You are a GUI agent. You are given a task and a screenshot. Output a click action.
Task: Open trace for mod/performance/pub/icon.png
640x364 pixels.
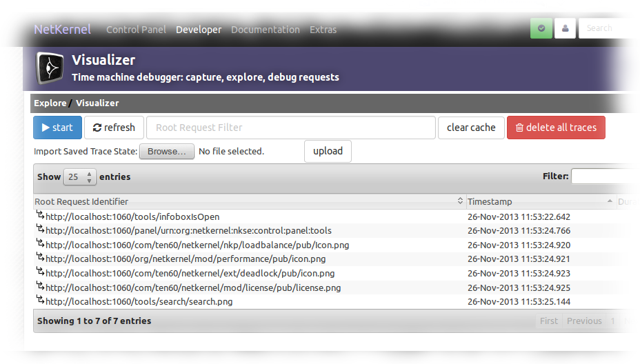tap(186, 259)
